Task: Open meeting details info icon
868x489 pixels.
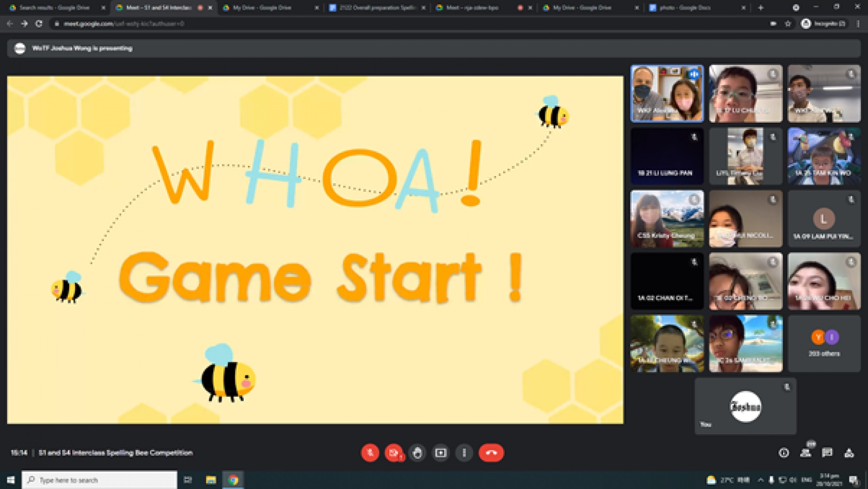Action: click(784, 453)
